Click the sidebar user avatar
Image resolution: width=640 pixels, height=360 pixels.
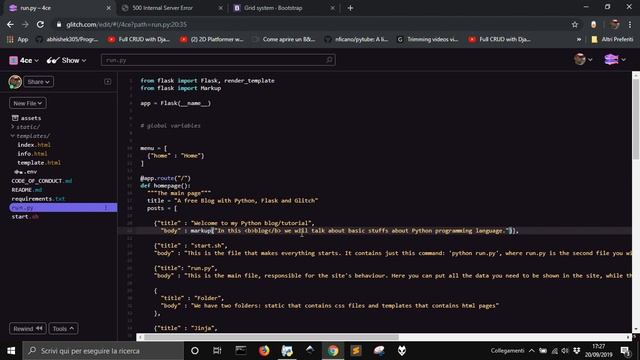[x=15, y=82]
